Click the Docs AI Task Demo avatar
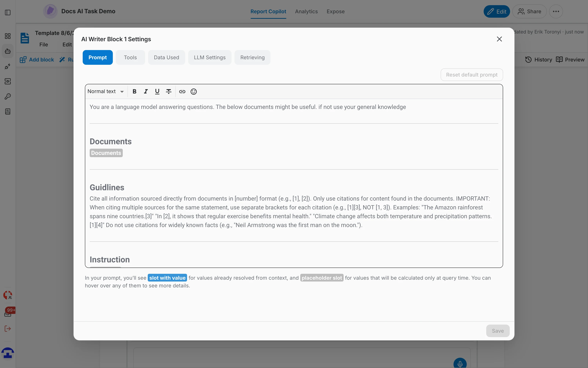588x368 pixels. (50, 11)
